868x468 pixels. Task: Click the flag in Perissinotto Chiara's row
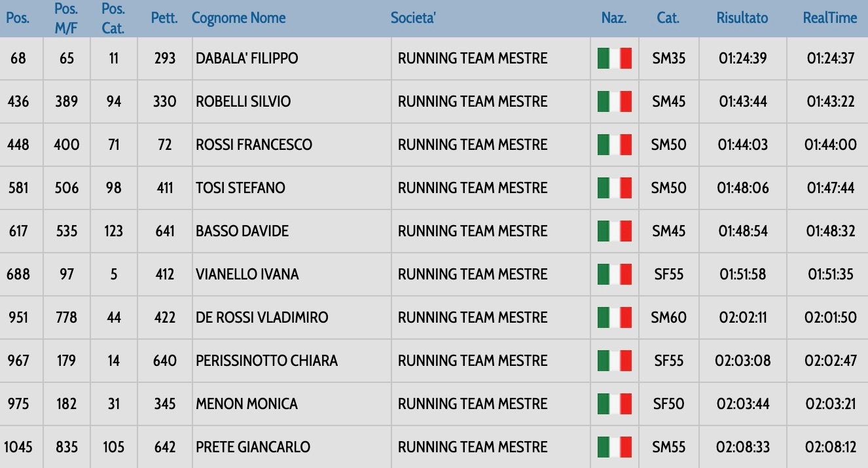coord(614,361)
